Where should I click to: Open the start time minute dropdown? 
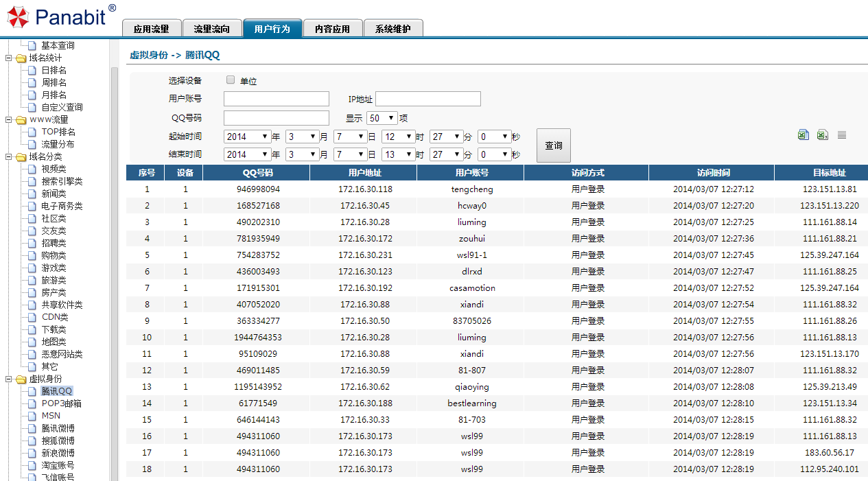tap(447, 137)
